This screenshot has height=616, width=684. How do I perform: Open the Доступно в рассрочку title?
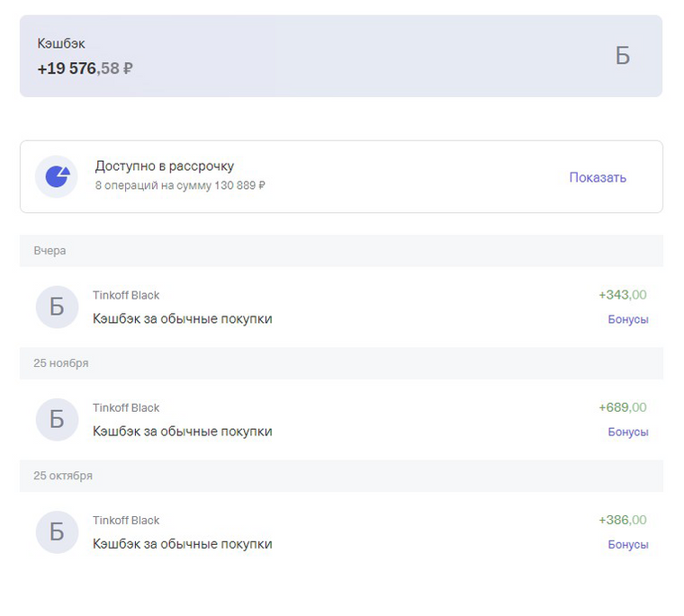pyautogui.click(x=165, y=166)
